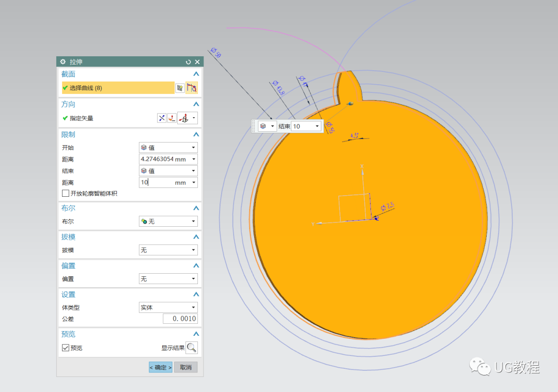Image resolution: width=558 pixels, height=392 pixels.
Task: Open the vector type dropdown arrow
Action: click(194, 118)
